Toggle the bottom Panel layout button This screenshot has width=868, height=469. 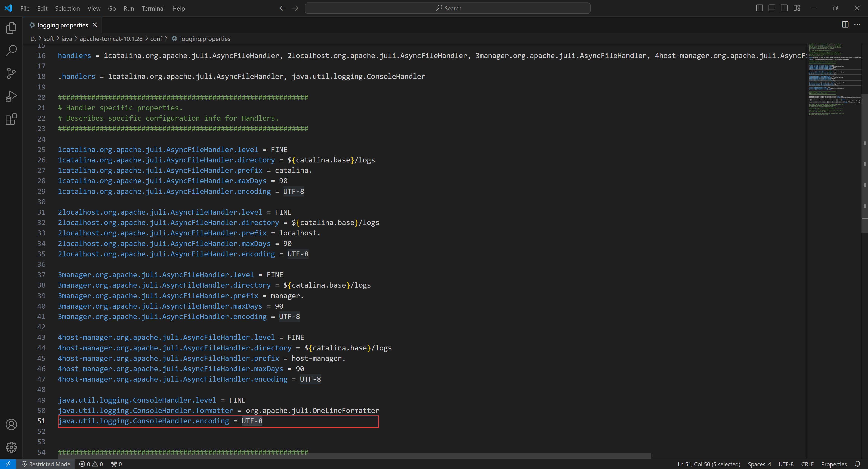[x=772, y=8]
